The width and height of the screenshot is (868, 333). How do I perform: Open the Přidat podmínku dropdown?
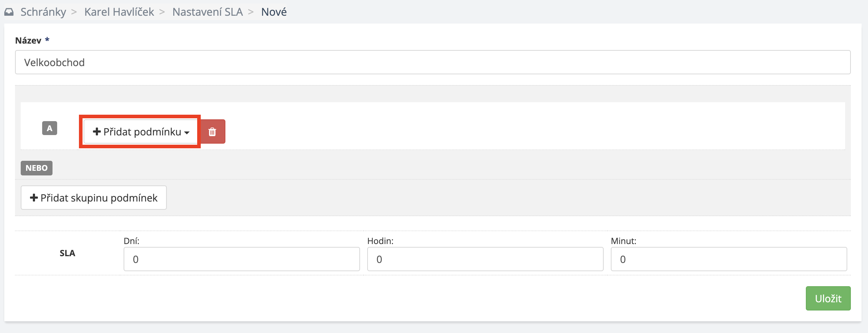coord(140,132)
